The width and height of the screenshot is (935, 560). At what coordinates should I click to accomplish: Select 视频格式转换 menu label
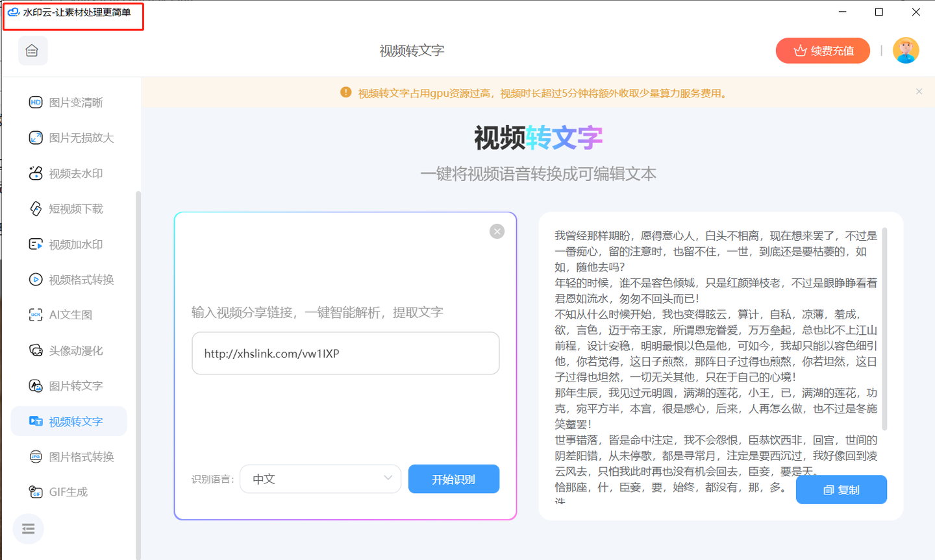pyautogui.click(x=81, y=280)
